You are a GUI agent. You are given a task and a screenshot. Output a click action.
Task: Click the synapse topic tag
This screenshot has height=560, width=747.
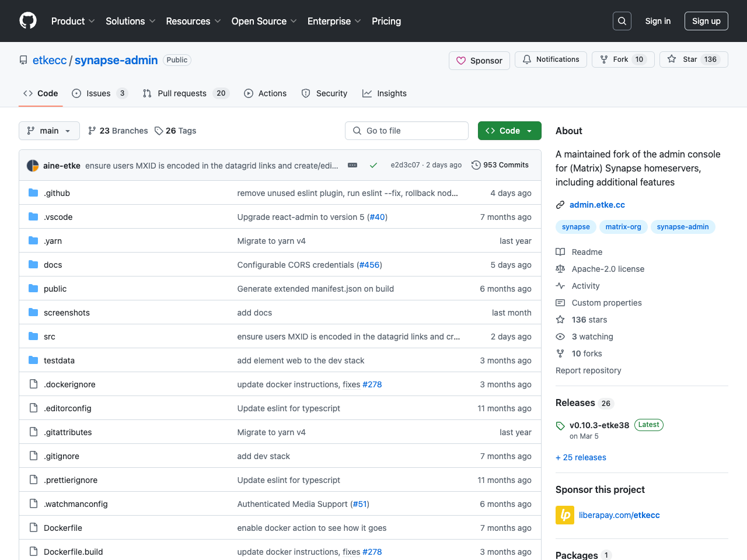pos(576,227)
